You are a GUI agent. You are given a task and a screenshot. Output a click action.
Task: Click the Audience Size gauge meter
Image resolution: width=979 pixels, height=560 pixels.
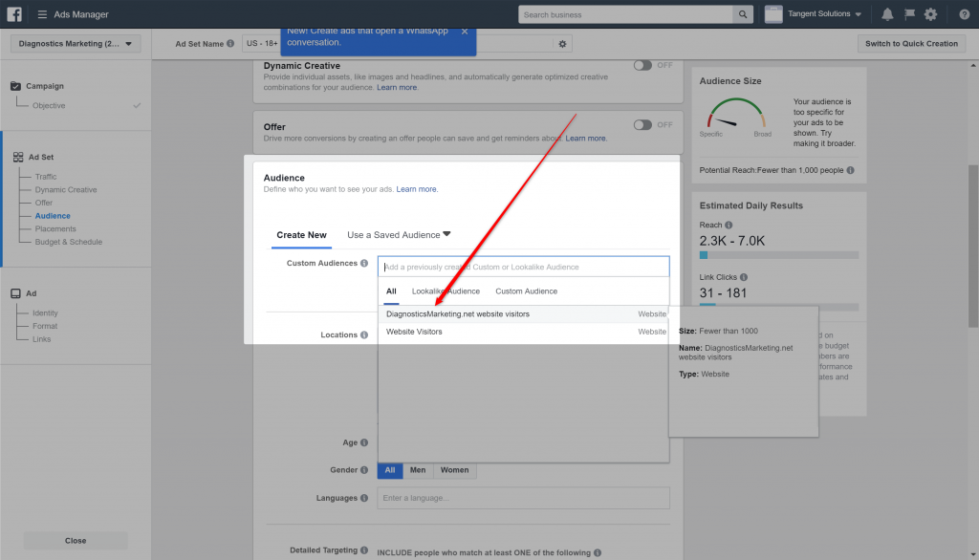[736, 113]
